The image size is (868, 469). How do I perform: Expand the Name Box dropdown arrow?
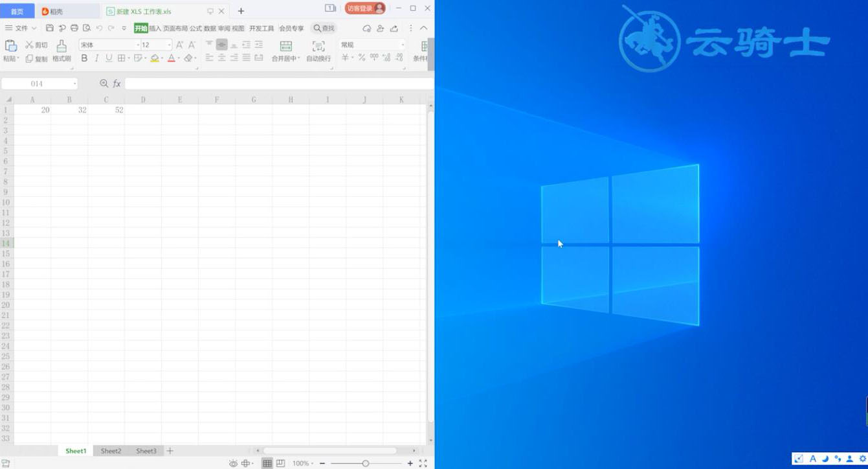[x=74, y=84]
